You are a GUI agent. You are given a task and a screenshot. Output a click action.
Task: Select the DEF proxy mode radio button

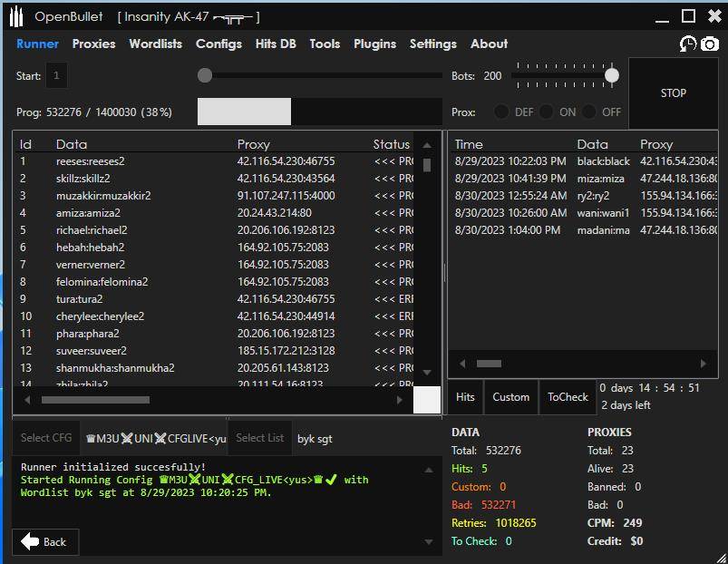pos(500,112)
